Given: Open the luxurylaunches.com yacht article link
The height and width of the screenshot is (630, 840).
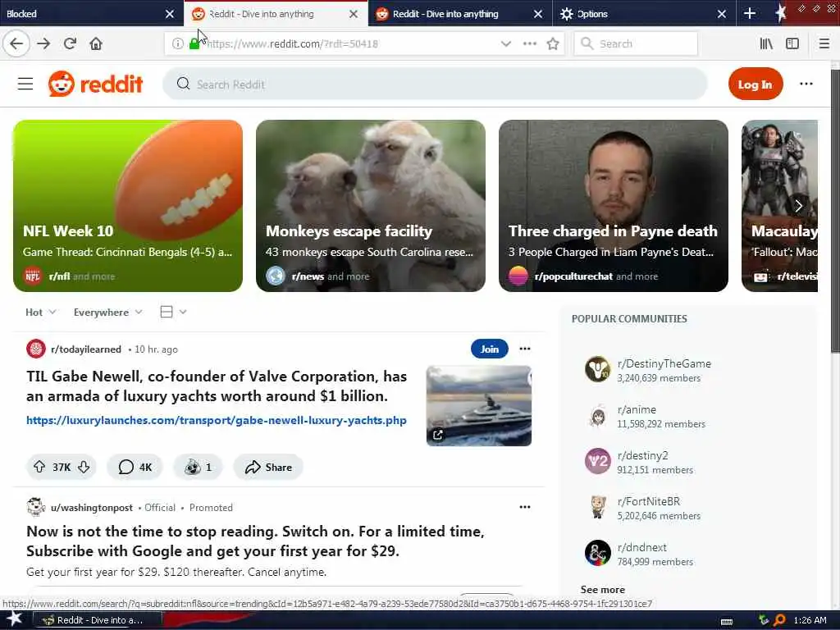Looking at the screenshot, I should 217,421.
